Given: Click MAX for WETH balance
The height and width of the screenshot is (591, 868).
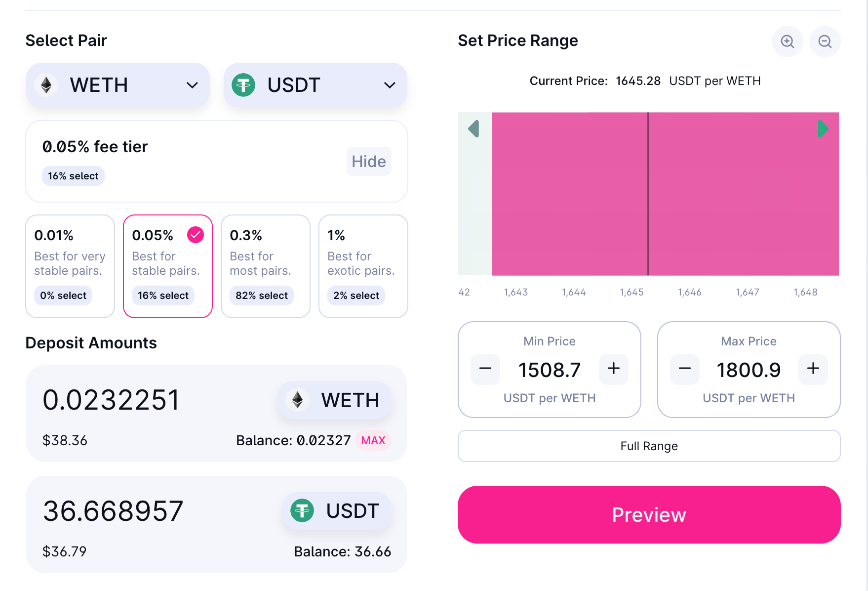Looking at the screenshot, I should click(x=373, y=440).
